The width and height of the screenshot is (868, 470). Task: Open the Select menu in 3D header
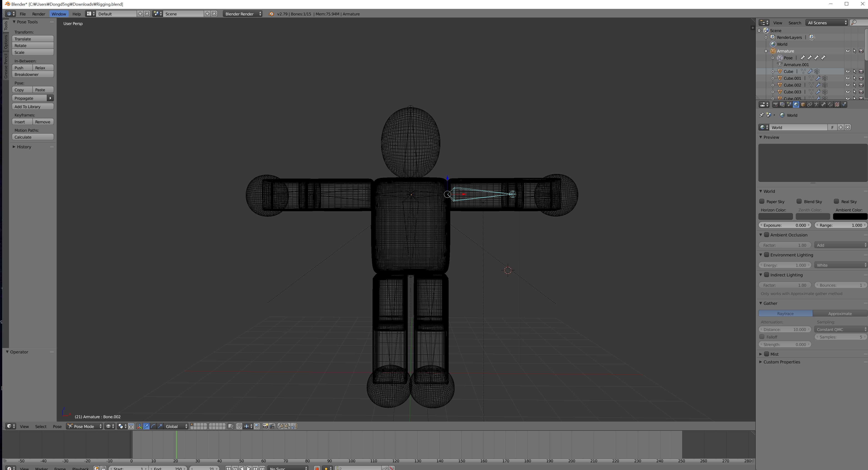[x=41, y=426]
